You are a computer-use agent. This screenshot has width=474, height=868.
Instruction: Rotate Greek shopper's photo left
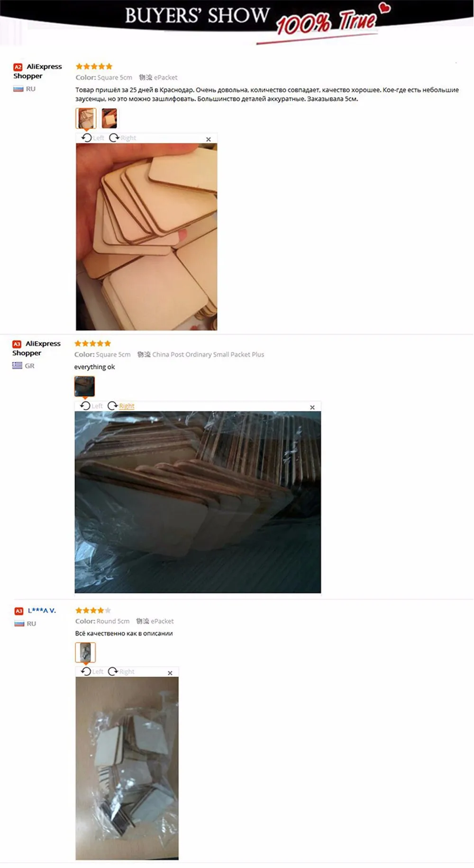coord(91,406)
